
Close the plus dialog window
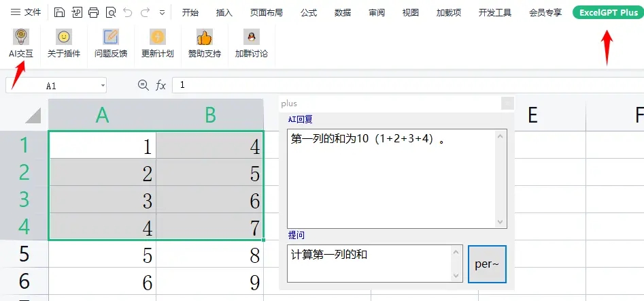[x=507, y=104]
